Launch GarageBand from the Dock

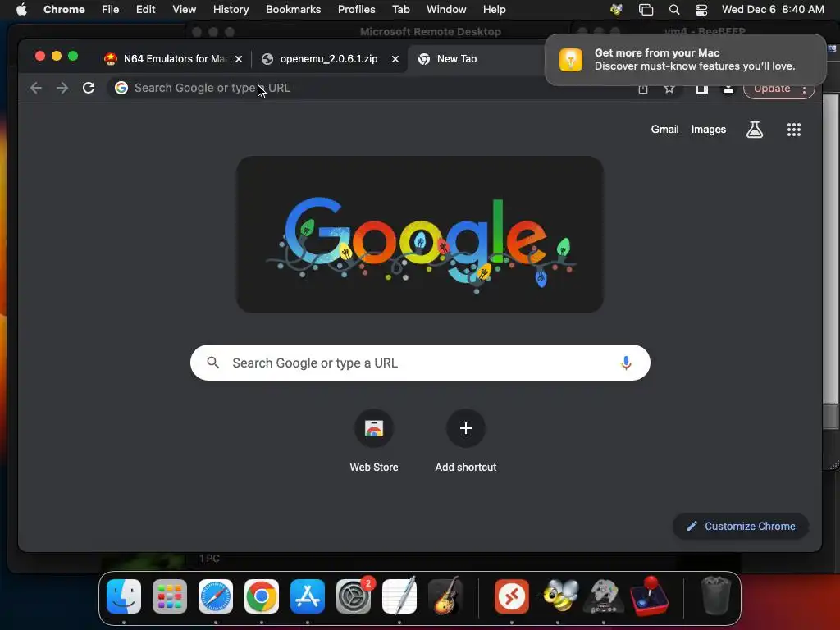[x=445, y=596]
